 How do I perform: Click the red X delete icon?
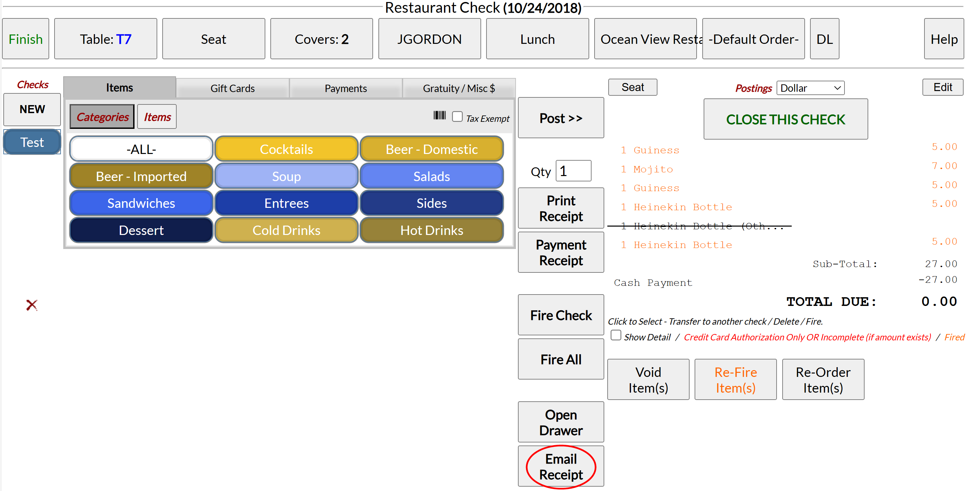[x=31, y=305]
